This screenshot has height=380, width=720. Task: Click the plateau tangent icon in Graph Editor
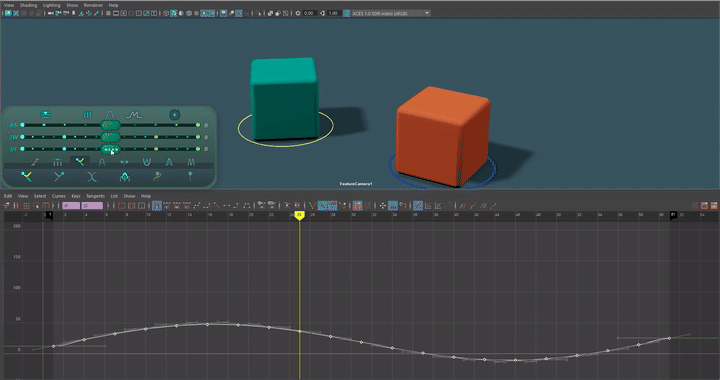point(247,206)
